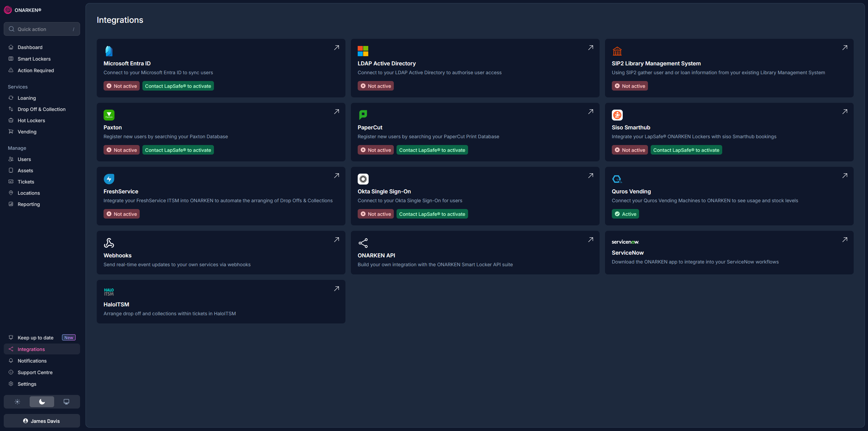Switch to dark theme
The width and height of the screenshot is (868, 431).
coord(42,402)
